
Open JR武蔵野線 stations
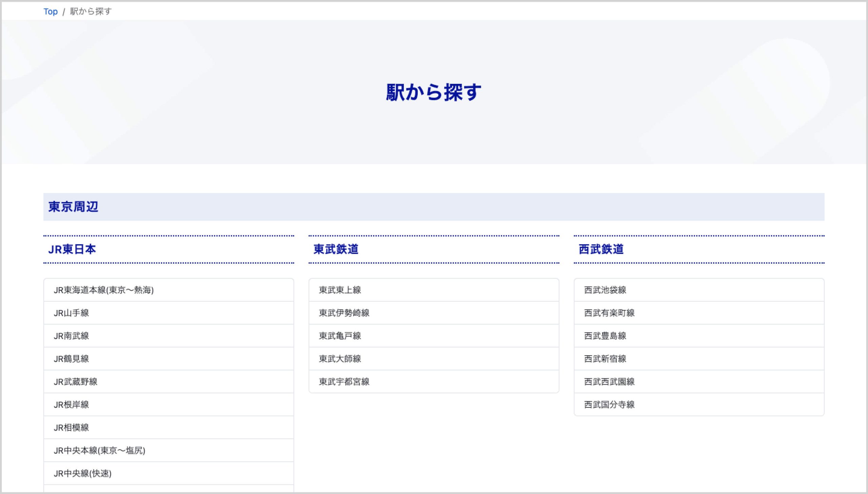pos(169,381)
